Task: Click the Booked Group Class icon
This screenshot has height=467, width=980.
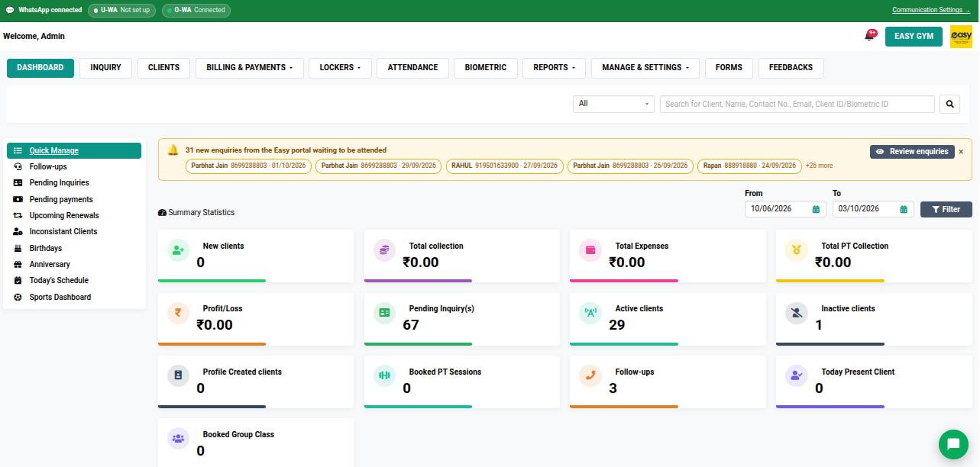Action: [x=178, y=438]
